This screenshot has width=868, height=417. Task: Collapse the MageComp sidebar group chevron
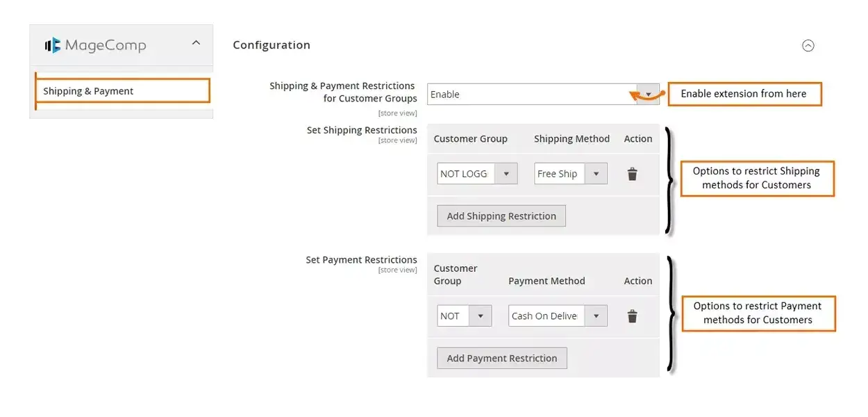click(196, 43)
